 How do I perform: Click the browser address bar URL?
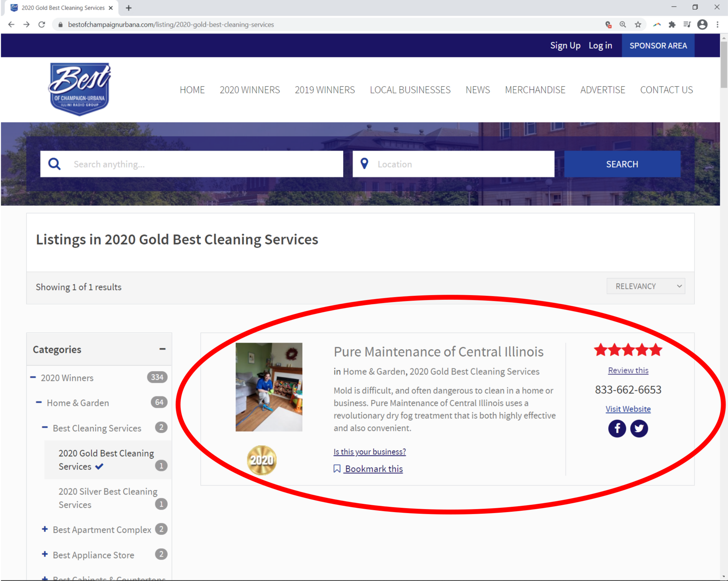pyautogui.click(x=171, y=25)
